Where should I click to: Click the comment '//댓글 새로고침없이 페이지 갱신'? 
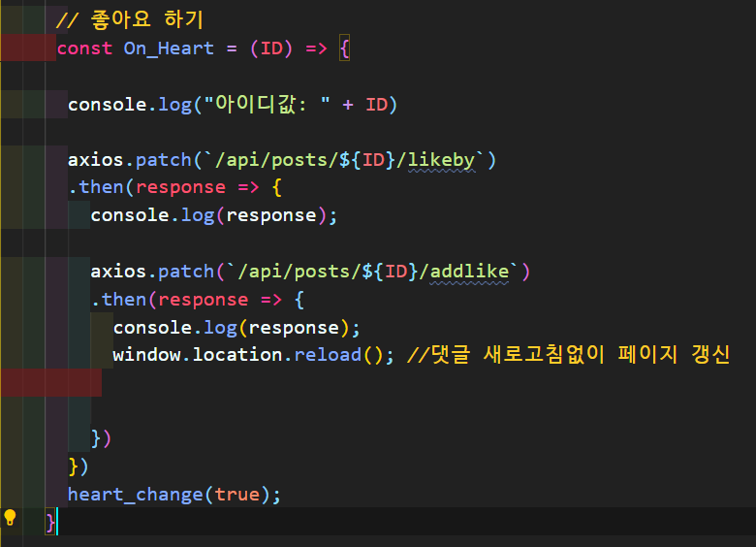tap(569, 355)
